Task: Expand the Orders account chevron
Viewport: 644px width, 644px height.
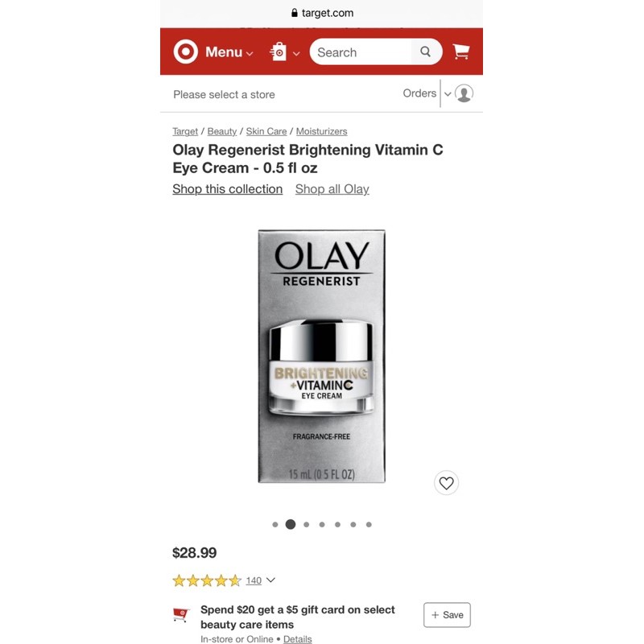Action: (448, 94)
